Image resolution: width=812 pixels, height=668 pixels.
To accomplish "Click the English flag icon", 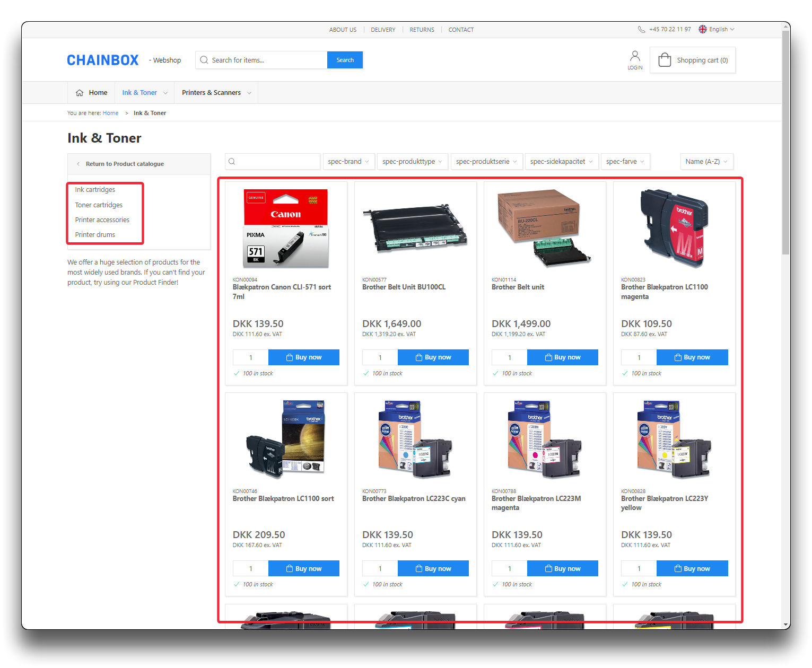I will point(703,30).
